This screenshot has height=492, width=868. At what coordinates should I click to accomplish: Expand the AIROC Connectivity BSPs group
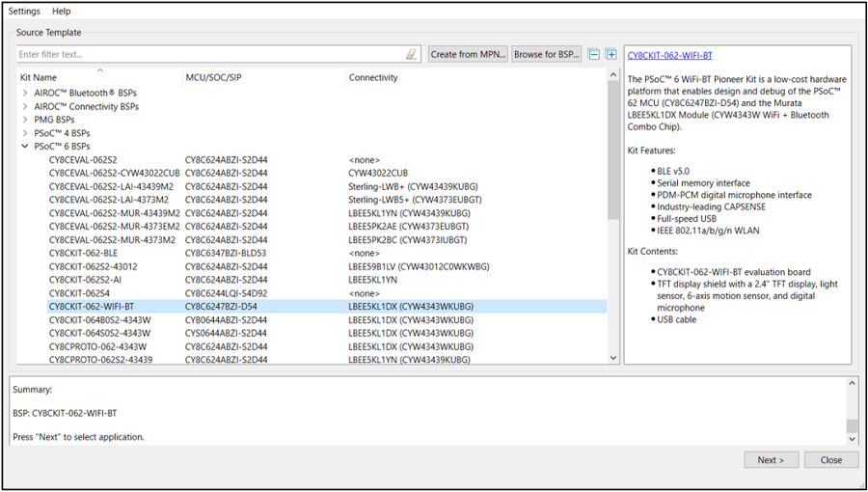click(25, 106)
